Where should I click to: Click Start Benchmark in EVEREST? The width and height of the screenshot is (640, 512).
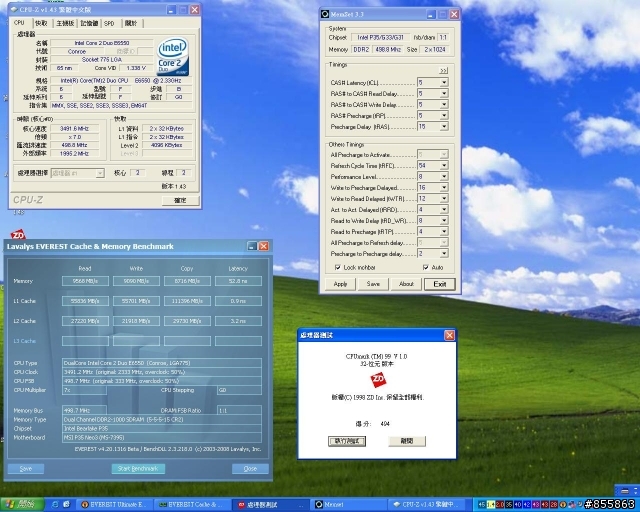138,469
